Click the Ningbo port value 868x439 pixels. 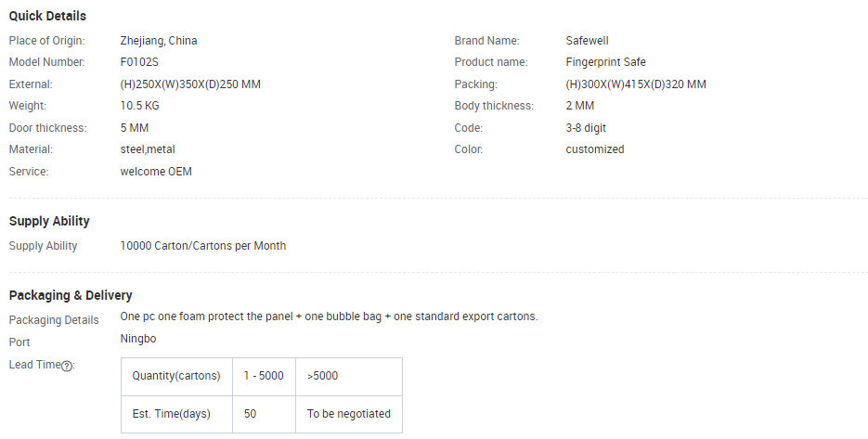pos(137,339)
